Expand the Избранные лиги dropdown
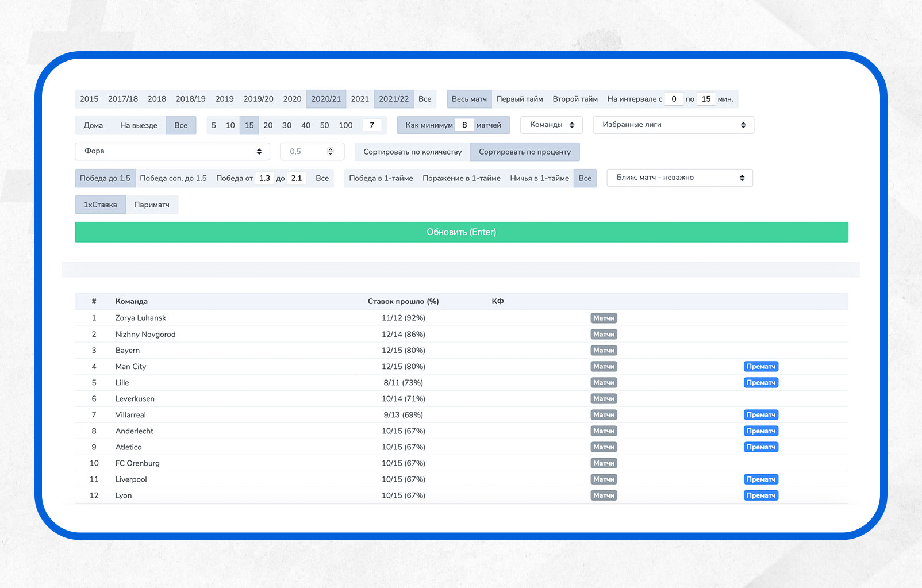This screenshot has width=922, height=588. pos(673,125)
